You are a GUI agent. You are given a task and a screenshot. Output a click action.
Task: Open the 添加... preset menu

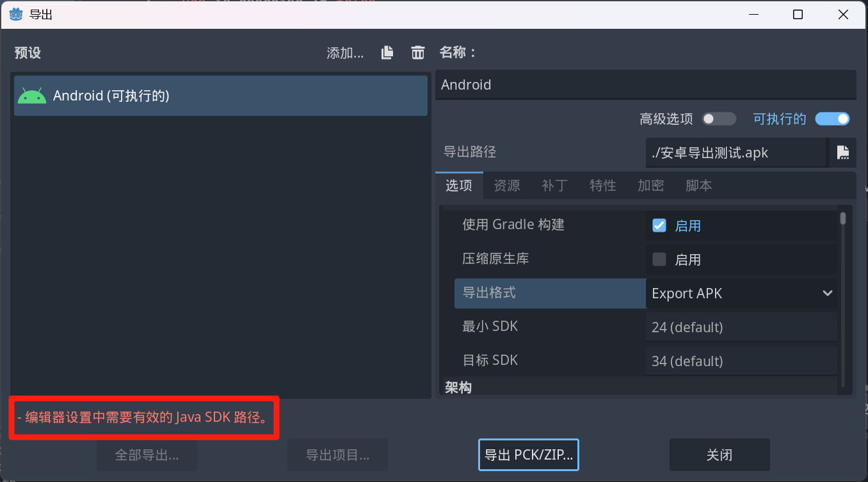(345, 53)
